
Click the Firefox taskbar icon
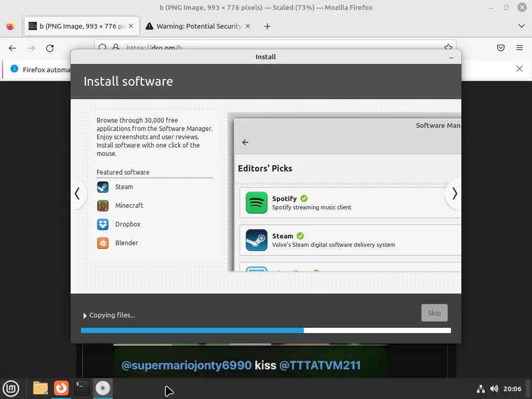(61, 388)
